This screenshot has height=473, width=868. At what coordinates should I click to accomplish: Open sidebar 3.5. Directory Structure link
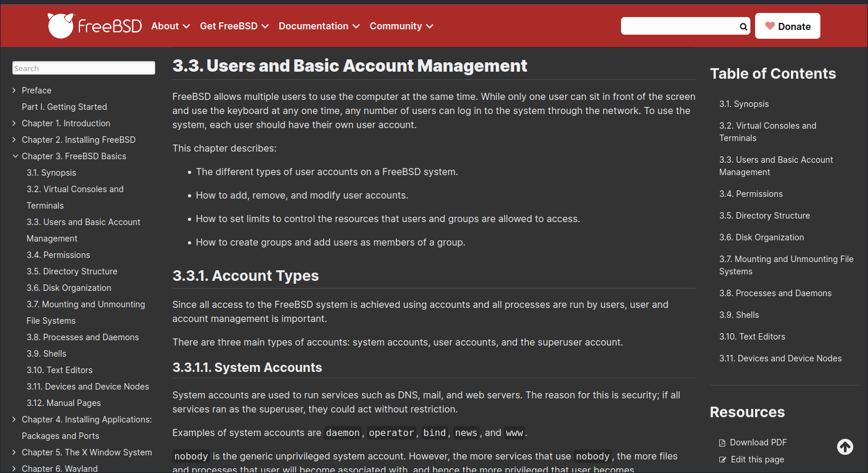(x=72, y=271)
